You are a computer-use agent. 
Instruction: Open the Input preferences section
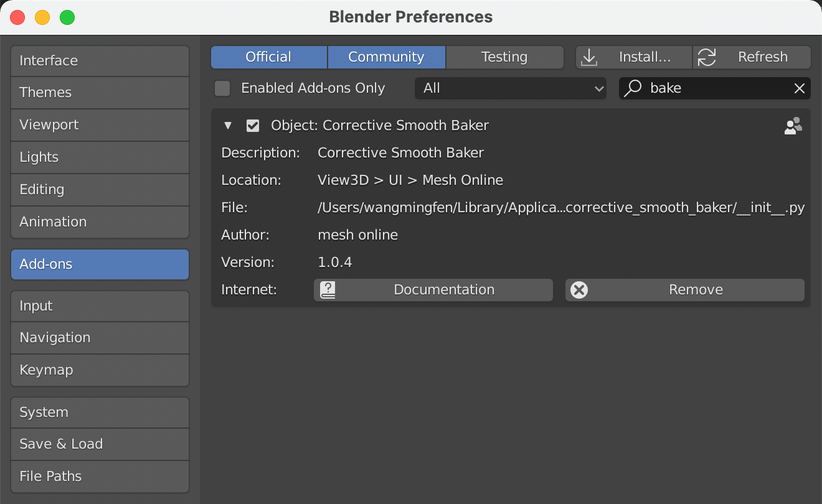tap(100, 306)
